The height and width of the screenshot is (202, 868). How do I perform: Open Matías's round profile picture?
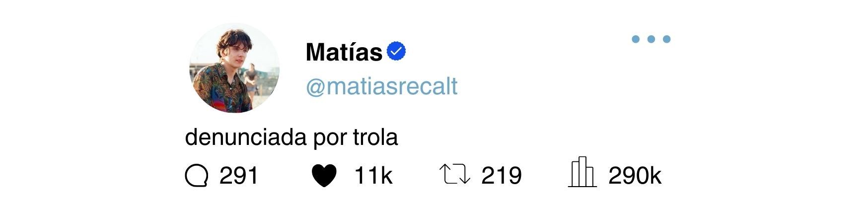click(234, 68)
